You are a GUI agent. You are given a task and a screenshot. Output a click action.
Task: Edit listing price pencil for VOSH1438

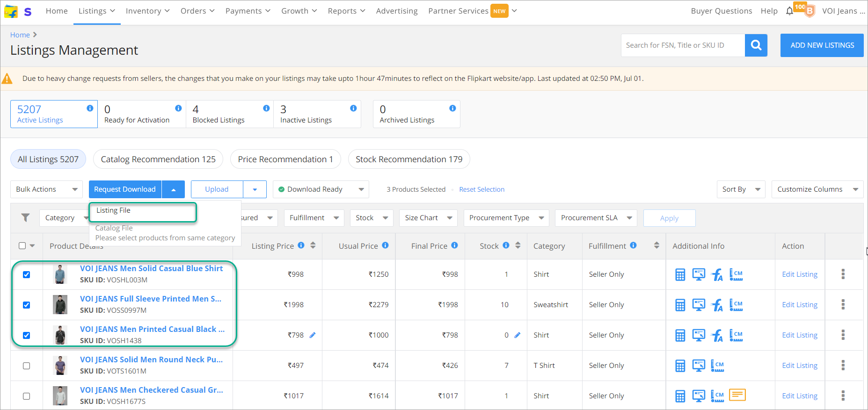[313, 335]
